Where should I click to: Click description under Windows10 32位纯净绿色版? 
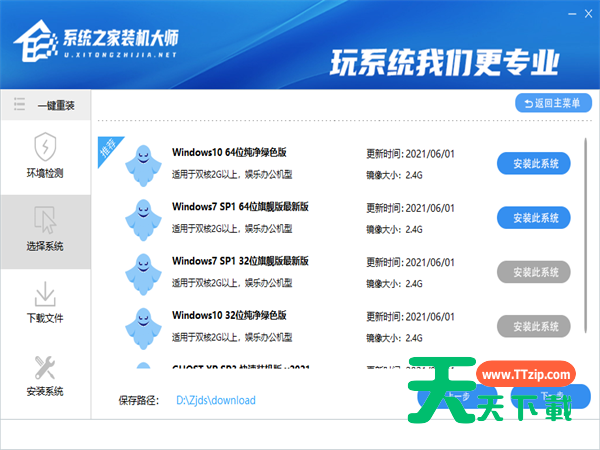click(232, 338)
